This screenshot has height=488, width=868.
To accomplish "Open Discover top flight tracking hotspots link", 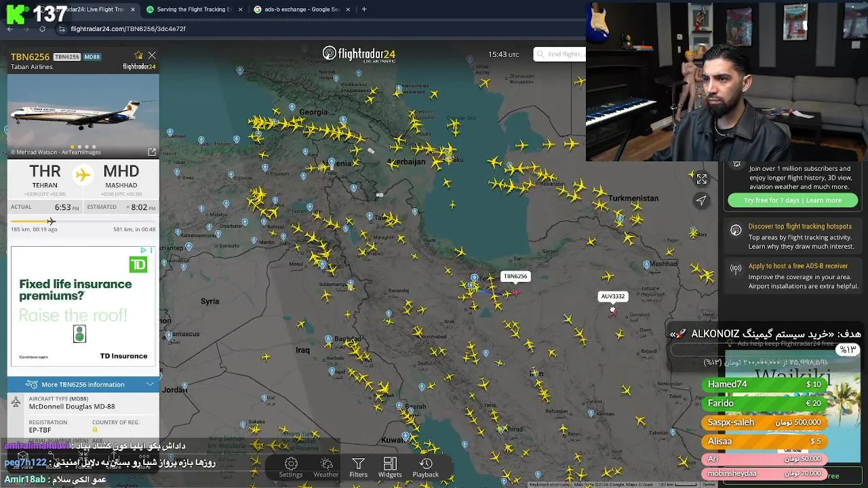I will tap(800, 226).
